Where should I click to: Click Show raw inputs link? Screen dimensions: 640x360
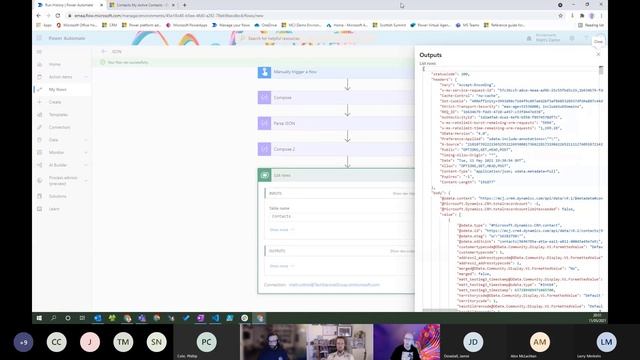(x=403, y=193)
